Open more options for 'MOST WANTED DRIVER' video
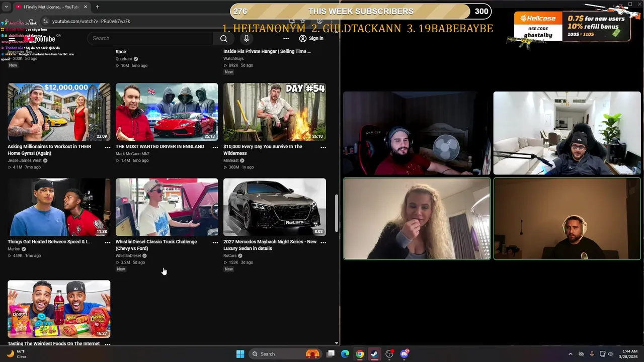644x362 pixels. coord(215,147)
